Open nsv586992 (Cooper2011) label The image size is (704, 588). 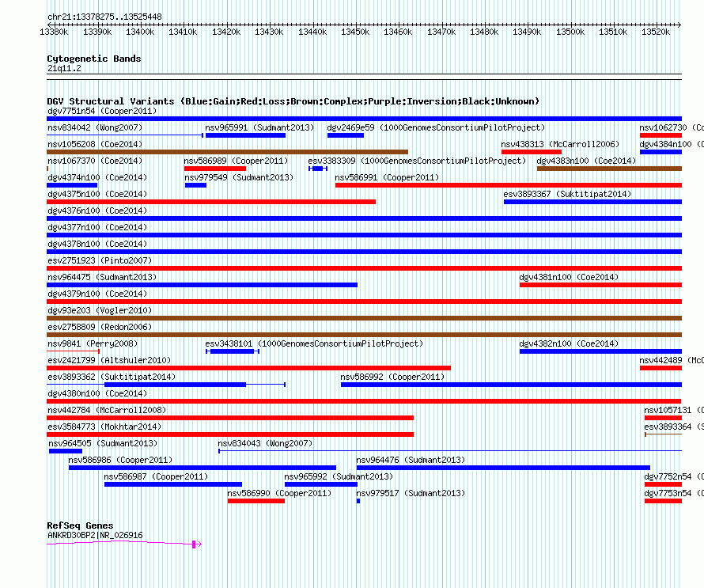coord(392,377)
